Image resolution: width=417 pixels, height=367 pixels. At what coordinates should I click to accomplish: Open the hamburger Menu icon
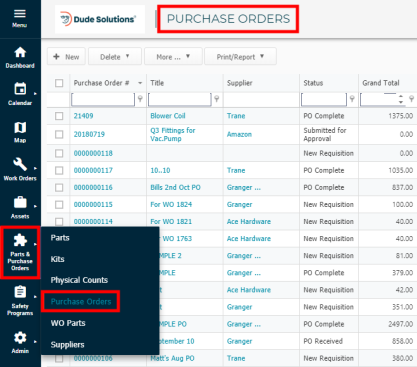coord(20,14)
